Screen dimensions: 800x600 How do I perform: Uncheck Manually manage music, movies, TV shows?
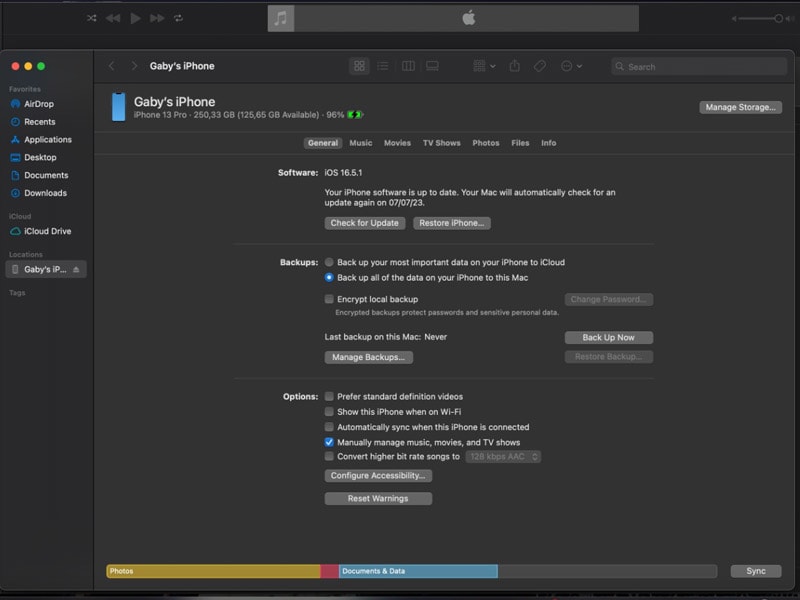329,442
